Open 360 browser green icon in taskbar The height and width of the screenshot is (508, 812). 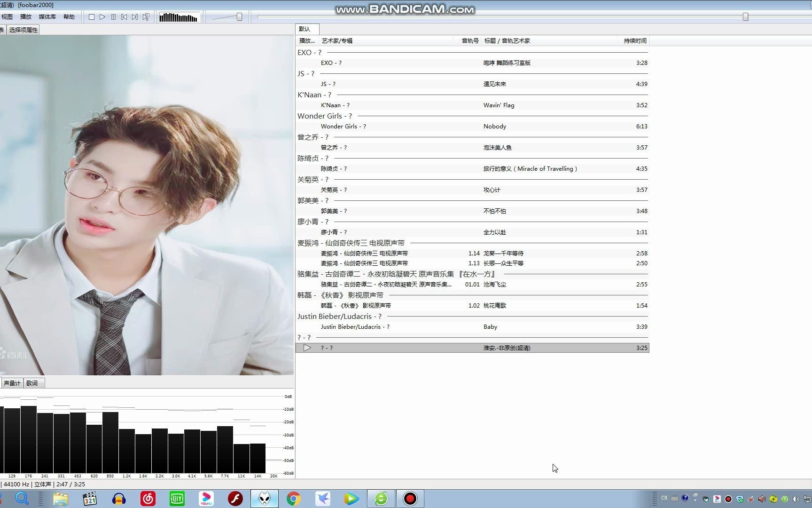pos(381,499)
